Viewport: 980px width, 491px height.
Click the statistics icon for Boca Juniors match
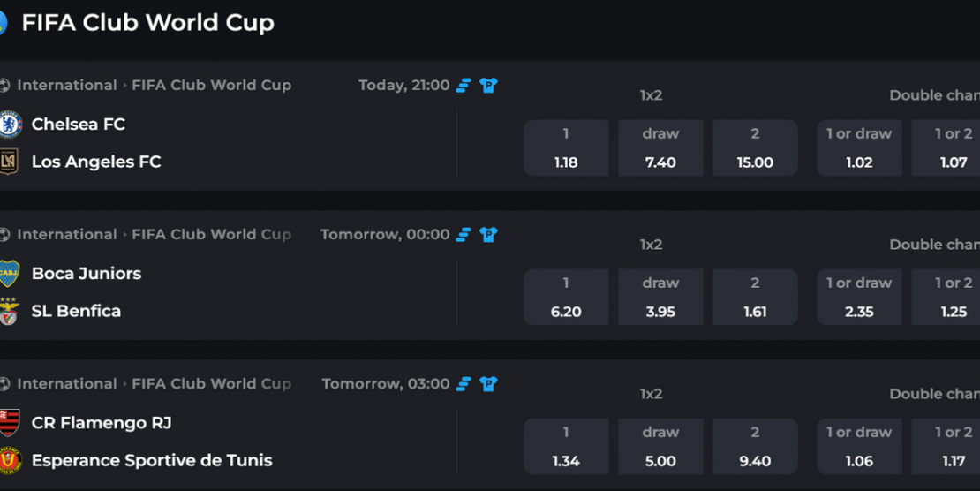464,235
